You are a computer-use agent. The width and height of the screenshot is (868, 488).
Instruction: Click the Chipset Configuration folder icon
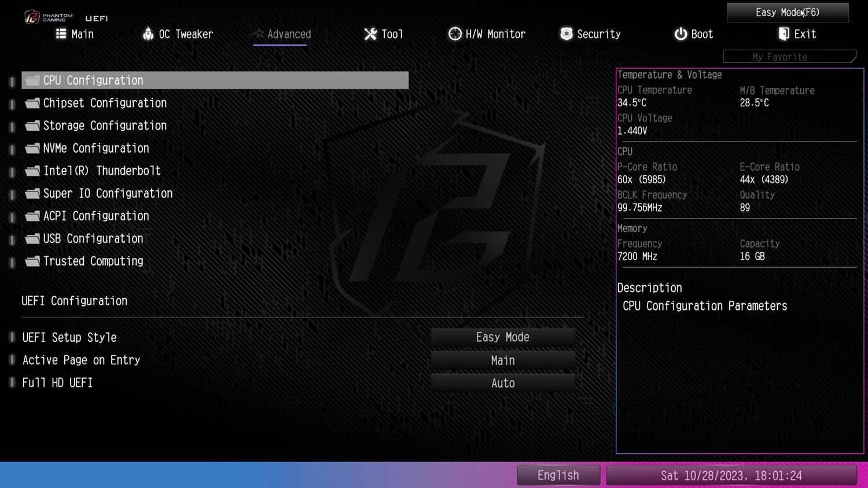(33, 103)
